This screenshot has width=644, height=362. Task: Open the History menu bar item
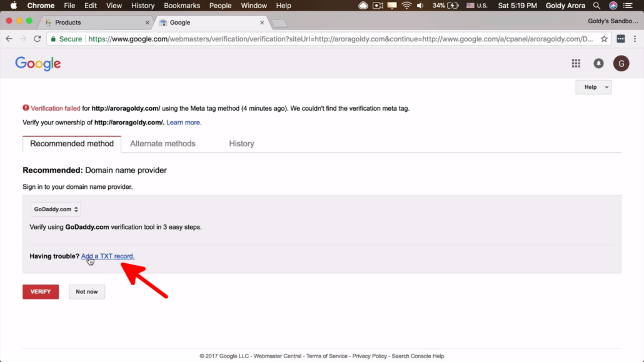point(143,6)
